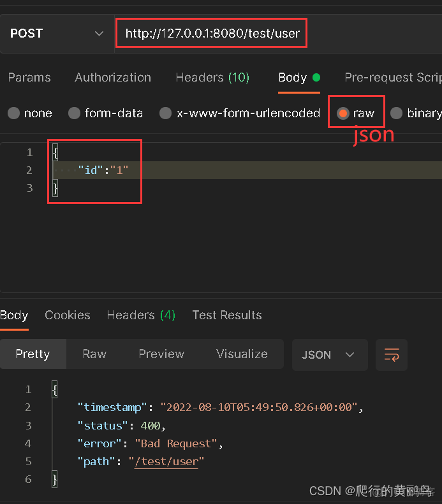The image size is (442, 504).
Task: Click the Visualize response button
Action: point(242,354)
